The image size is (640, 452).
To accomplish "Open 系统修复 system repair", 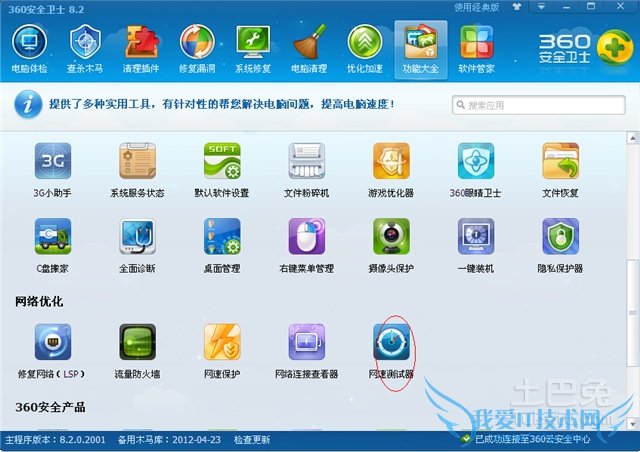I will 253,49.
